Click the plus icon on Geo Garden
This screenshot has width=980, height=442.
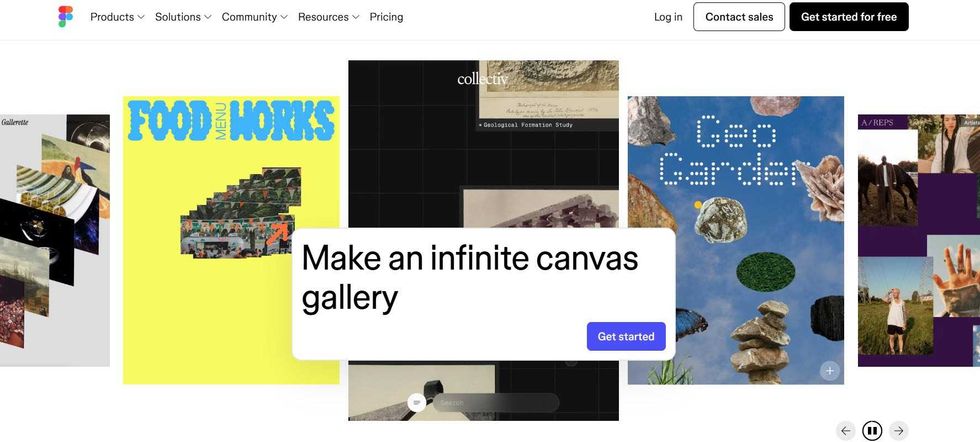coord(829,371)
